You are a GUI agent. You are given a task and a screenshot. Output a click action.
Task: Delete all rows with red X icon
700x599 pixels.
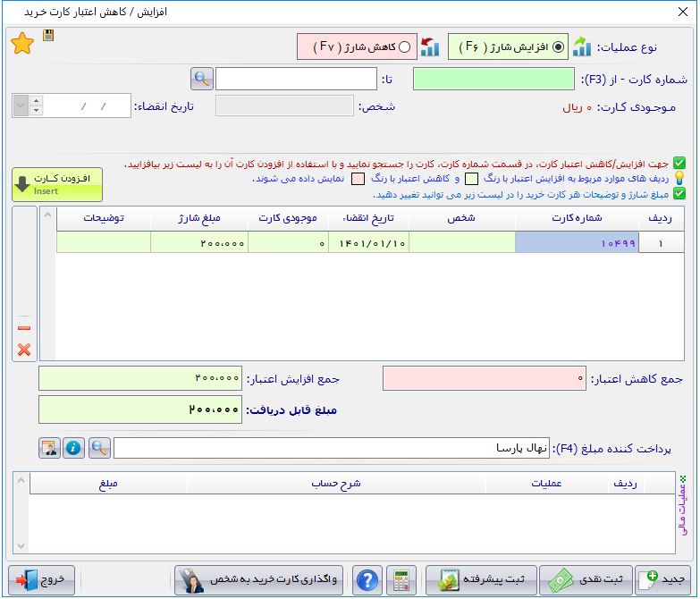(x=24, y=350)
